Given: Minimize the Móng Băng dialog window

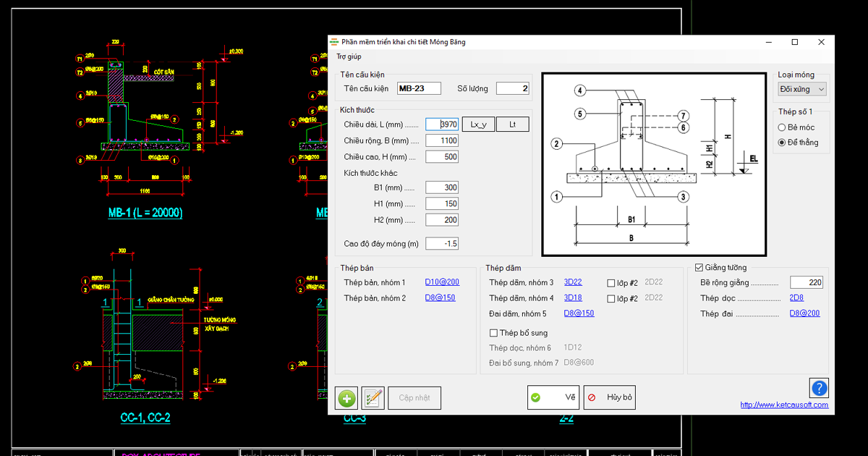Looking at the screenshot, I should [x=768, y=42].
